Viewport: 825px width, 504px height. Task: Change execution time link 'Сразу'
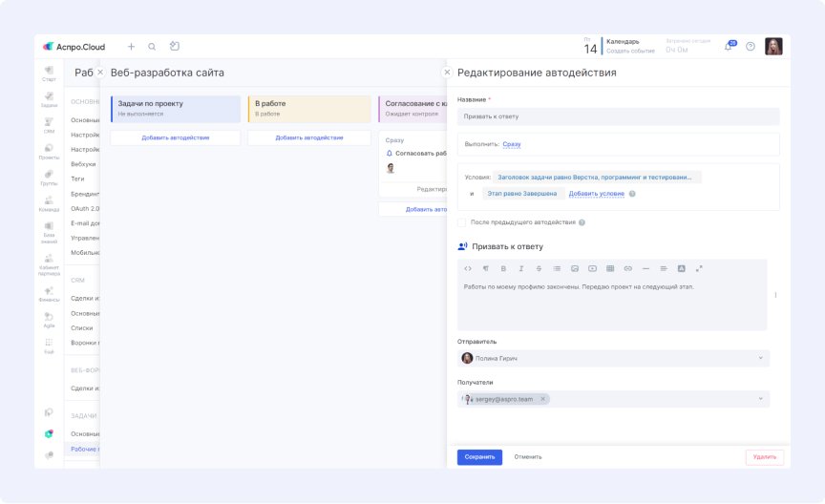point(512,144)
